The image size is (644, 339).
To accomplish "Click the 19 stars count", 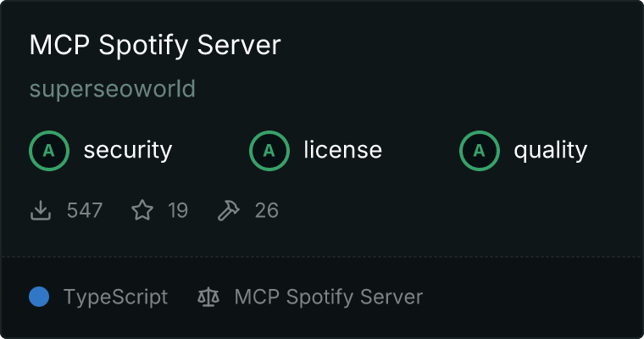I will point(178,210).
